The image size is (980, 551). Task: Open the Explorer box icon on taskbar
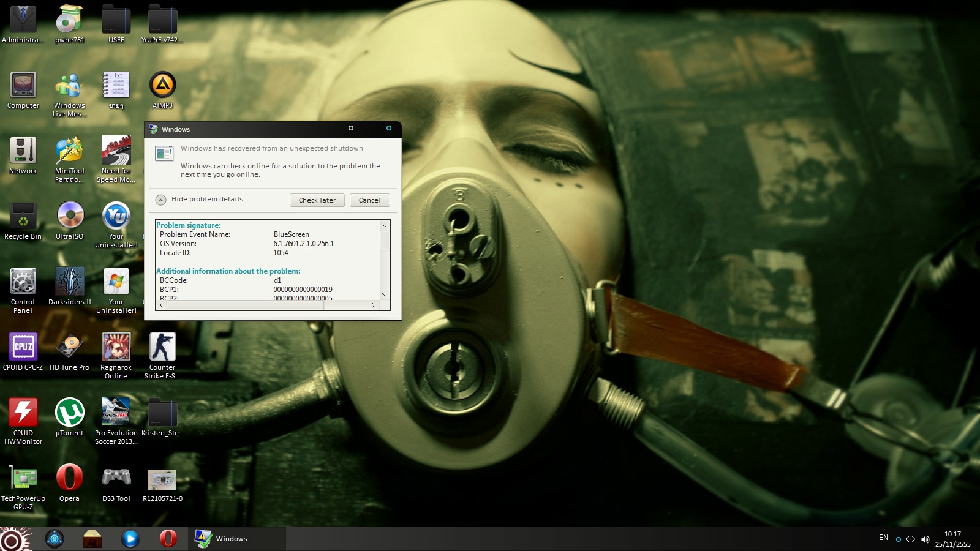92,539
